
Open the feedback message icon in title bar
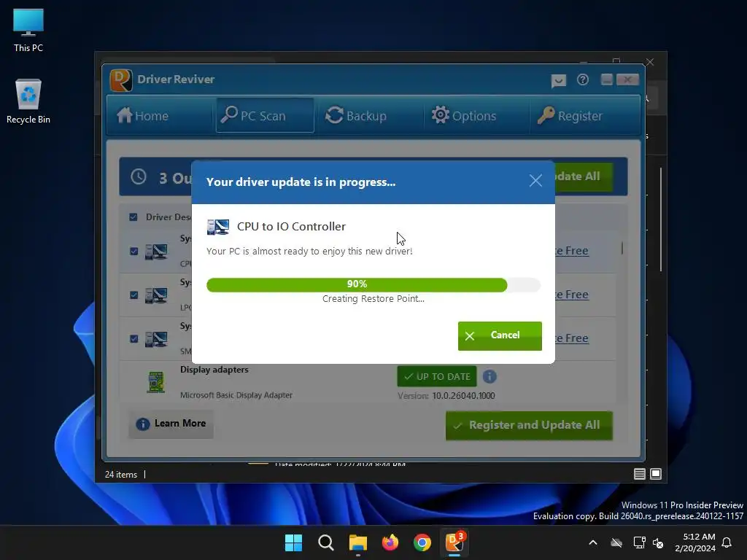(x=558, y=80)
